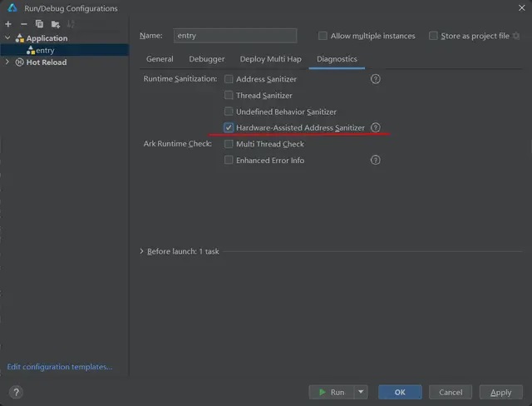532x406 pixels.
Task: Click help icon beside Hardware-Assisted Address Sanitizer
Action: pyautogui.click(x=376, y=127)
